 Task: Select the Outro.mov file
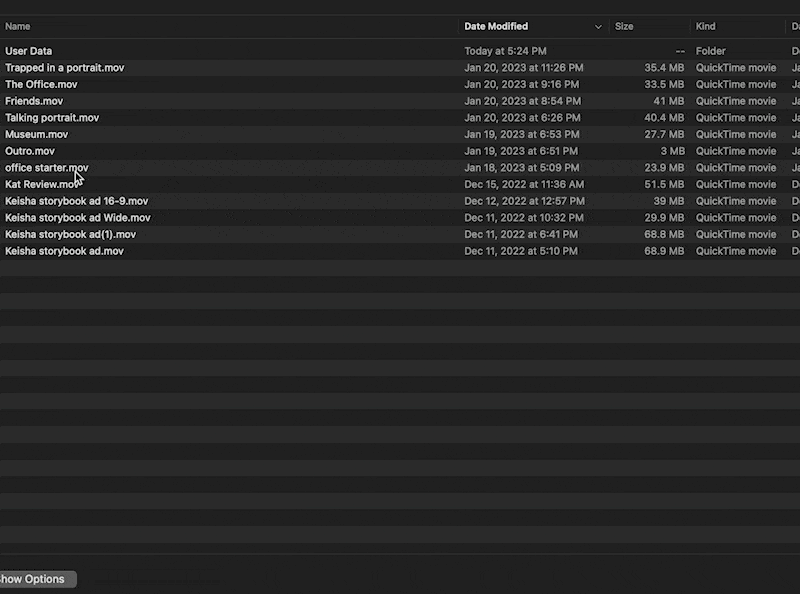30,151
